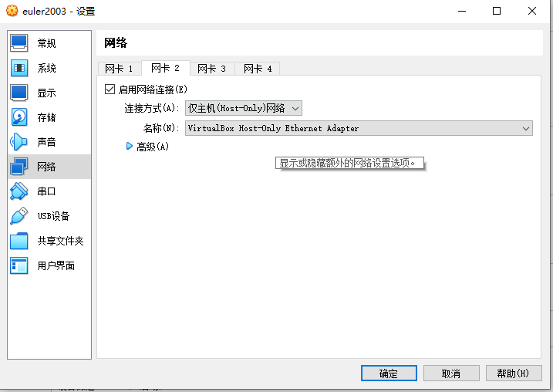This screenshot has width=553, height=392.
Task: Select the 用户界面 window layout icon
Action: click(19, 265)
